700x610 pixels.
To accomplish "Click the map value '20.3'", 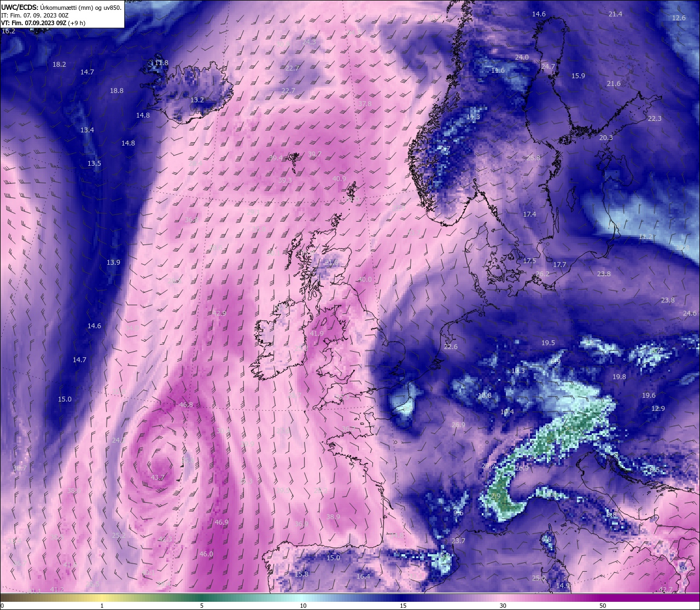I will tap(606, 138).
